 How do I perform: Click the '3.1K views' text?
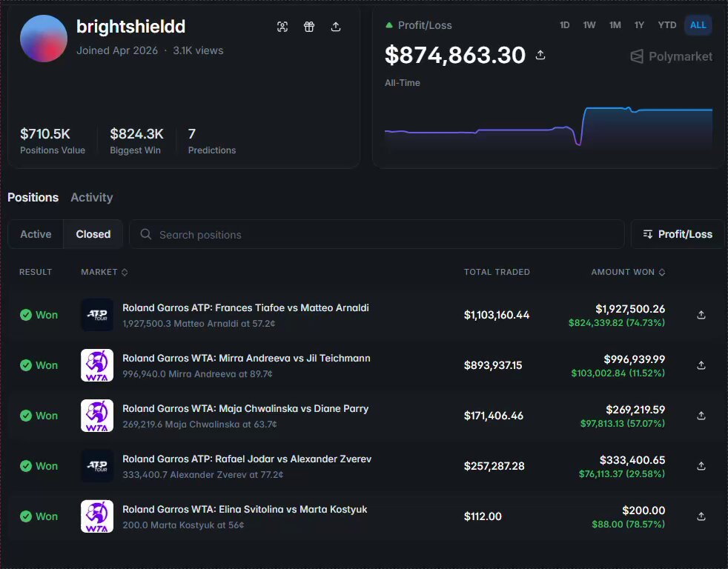point(198,50)
